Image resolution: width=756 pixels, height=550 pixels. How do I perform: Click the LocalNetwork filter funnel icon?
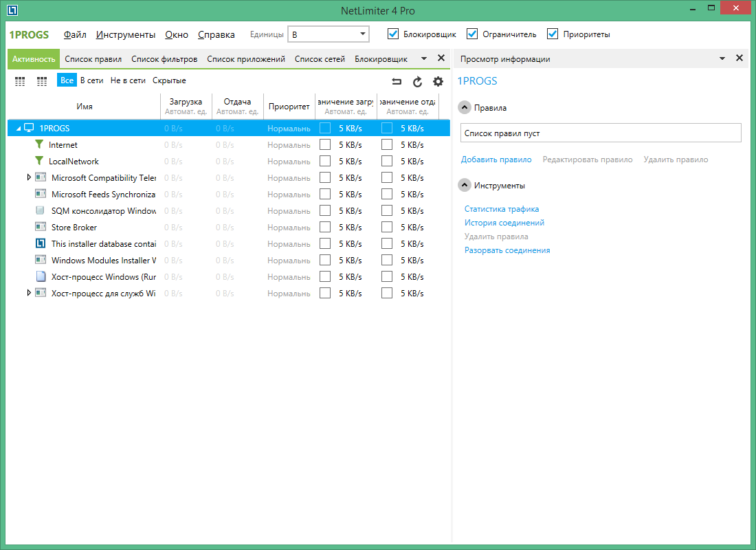39,162
